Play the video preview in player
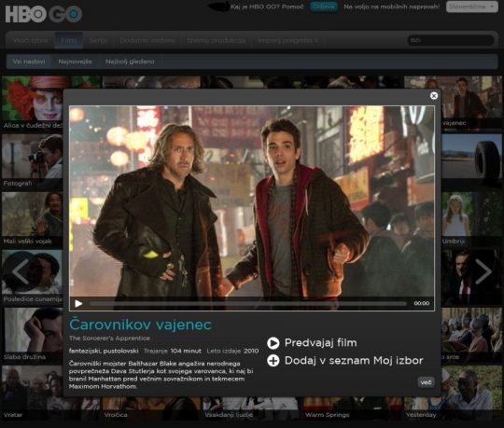504x428 pixels. click(78, 303)
